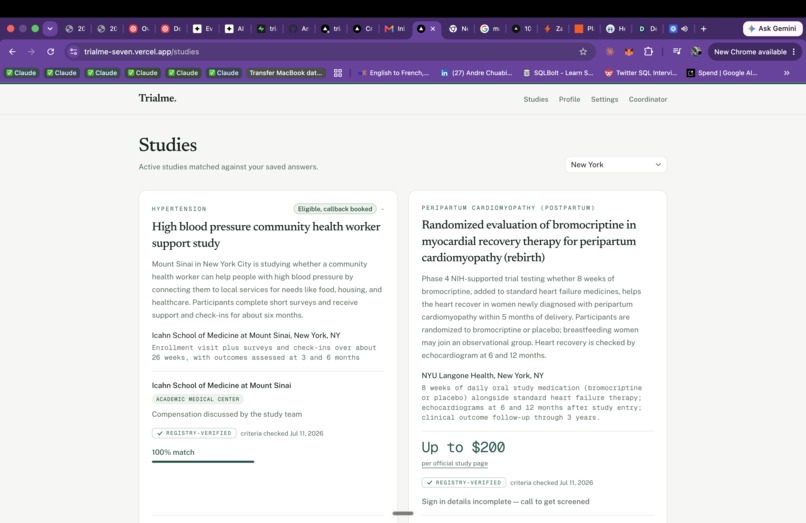
Task: Click 'Sign in details incomplete — call to get screened'
Action: [505, 501]
